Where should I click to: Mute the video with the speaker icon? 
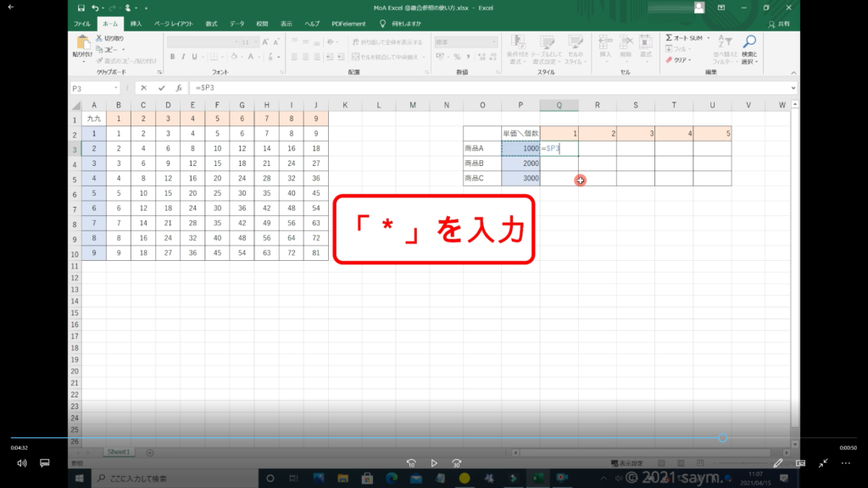click(x=21, y=463)
